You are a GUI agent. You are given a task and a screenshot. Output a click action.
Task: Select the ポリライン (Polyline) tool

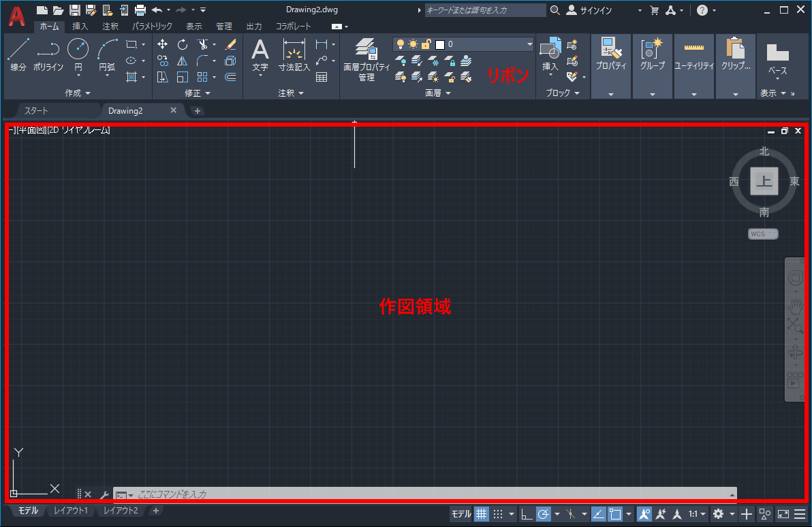48,54
